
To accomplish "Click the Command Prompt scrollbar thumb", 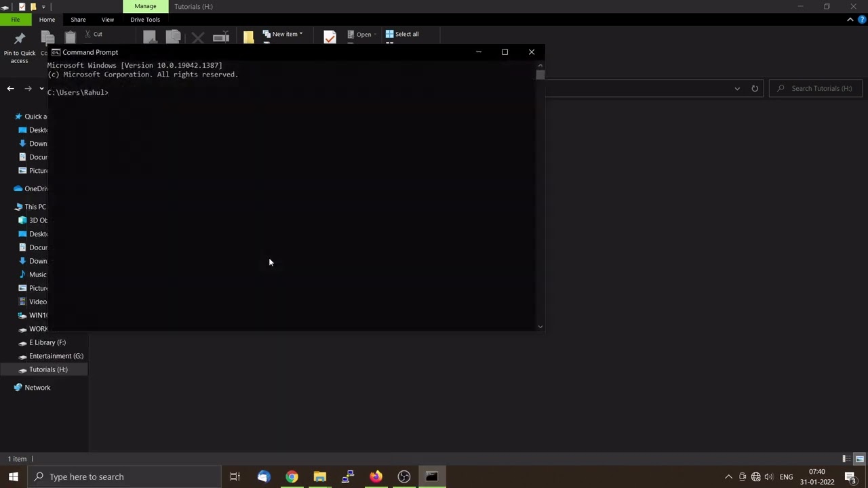I will pos(540,74).
